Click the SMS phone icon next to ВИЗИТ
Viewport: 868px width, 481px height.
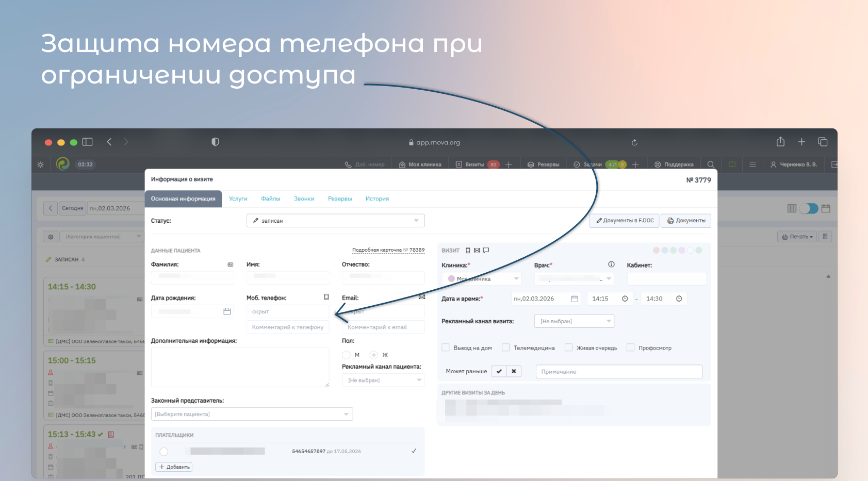468,251
